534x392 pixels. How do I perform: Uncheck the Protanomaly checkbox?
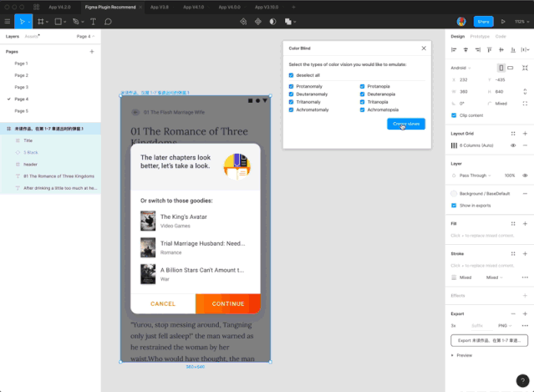click(x=292, y=86)
